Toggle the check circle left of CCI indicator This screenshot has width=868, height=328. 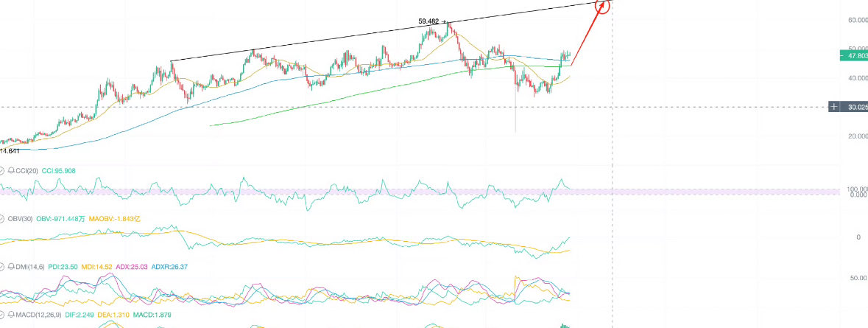click(x=1, y=171)
